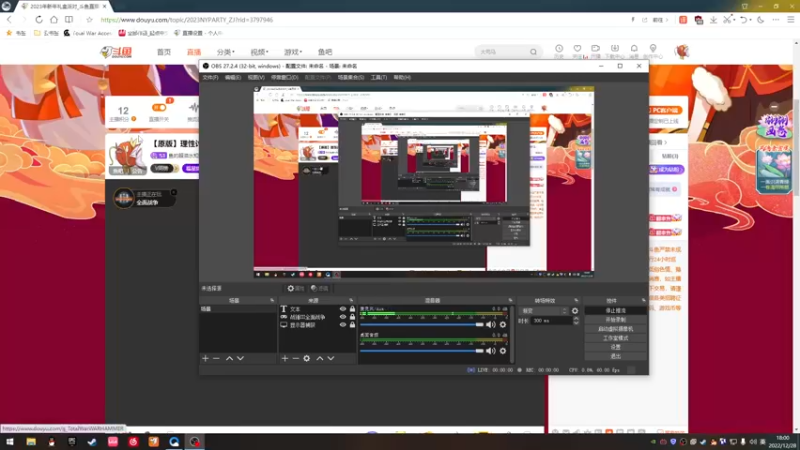Click the 停止推流 stop streaming button
The image size is (800, 450).
(615, 311)
